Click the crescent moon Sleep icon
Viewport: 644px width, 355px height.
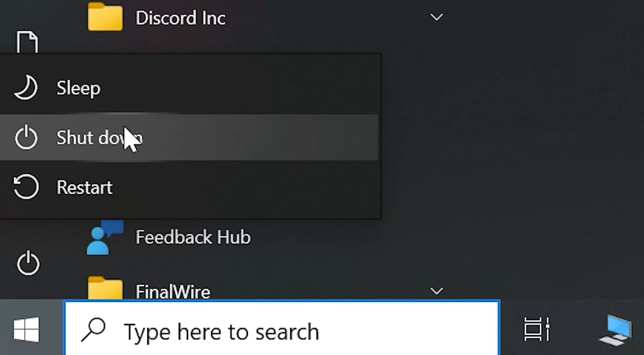[26, 88]
